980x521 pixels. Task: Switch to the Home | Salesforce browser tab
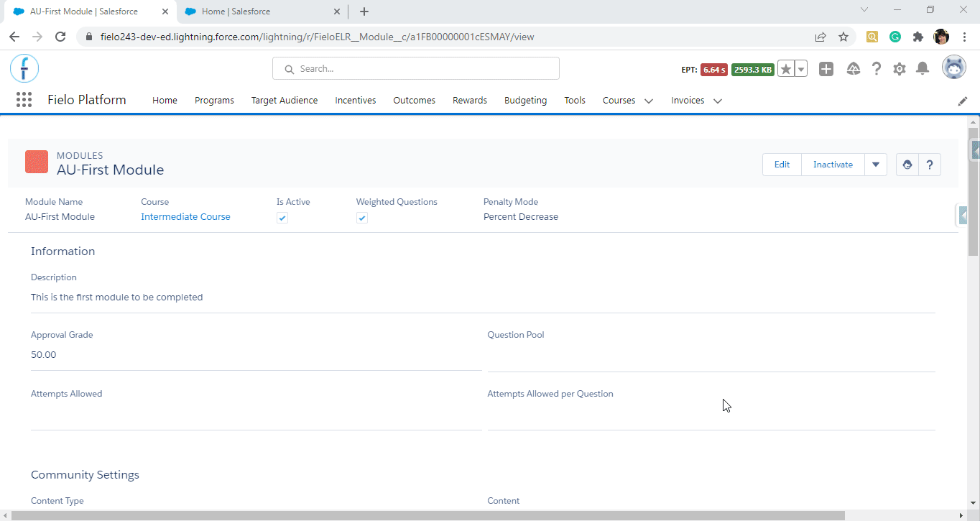coord(262,11)
